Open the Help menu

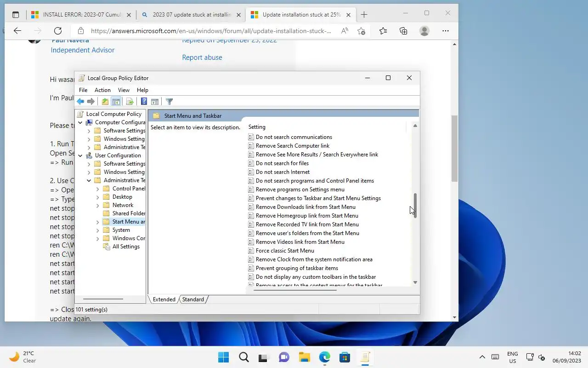(x=142, y=90)
